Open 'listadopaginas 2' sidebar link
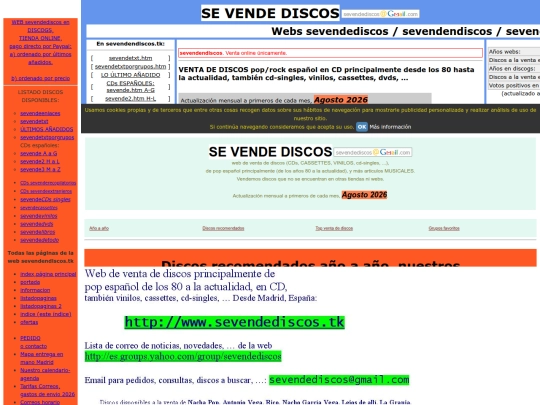Viewport: 540px width, 405px height. pyautogui.click(x=41, y=306)
